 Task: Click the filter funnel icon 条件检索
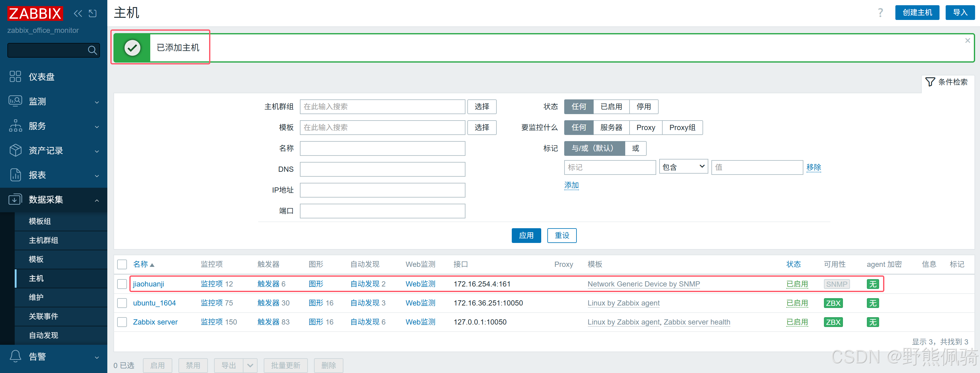tap(930, 82)
